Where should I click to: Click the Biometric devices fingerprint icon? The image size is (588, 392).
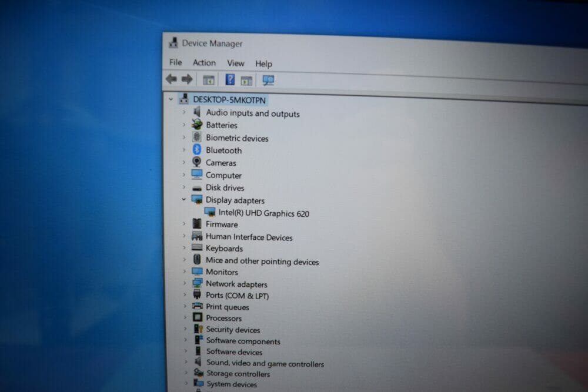tap(197, 137)
